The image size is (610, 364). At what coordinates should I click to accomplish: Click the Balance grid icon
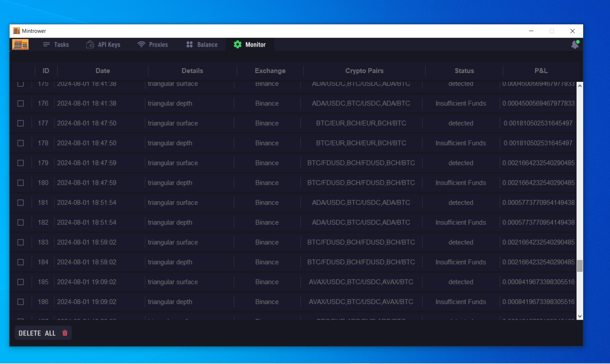pos(190,44)
